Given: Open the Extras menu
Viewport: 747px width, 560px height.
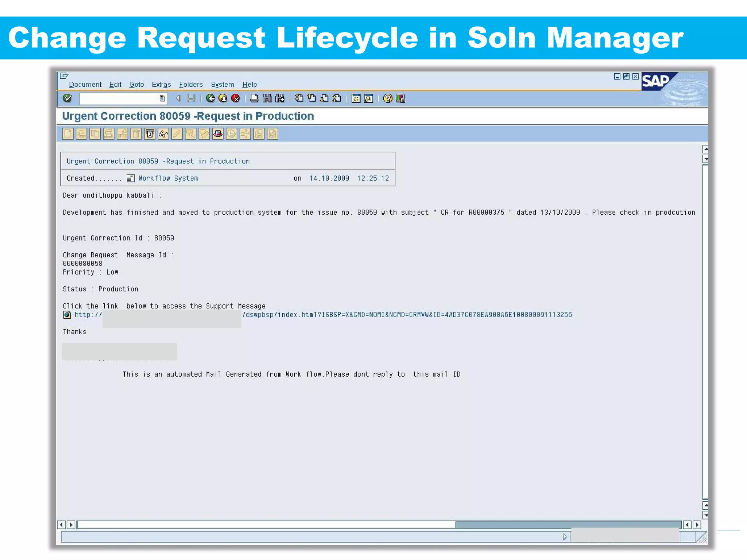Looking at the screenshot, I should click(x=161, y=85).
